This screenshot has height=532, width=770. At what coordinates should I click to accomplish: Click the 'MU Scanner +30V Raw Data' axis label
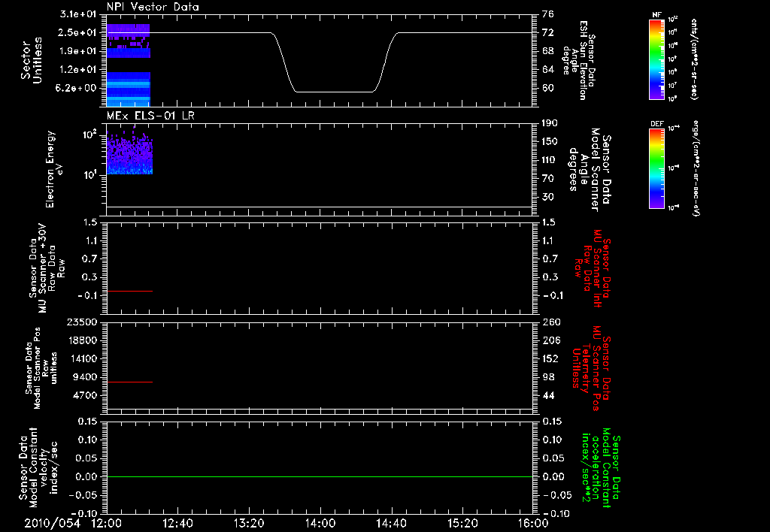click(47, 268)
